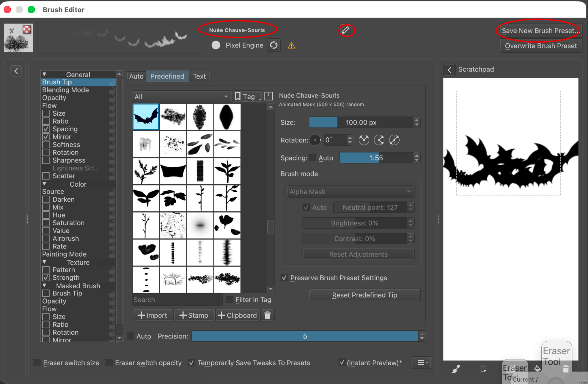Enable the Scatter checkbox
Screen dimensions: 588x384
[46, 176]
